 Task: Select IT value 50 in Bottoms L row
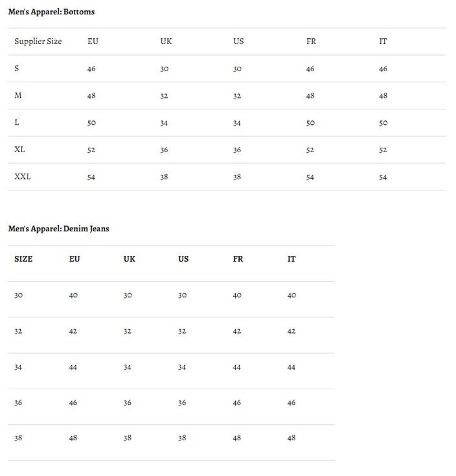(x=383, y=123)
